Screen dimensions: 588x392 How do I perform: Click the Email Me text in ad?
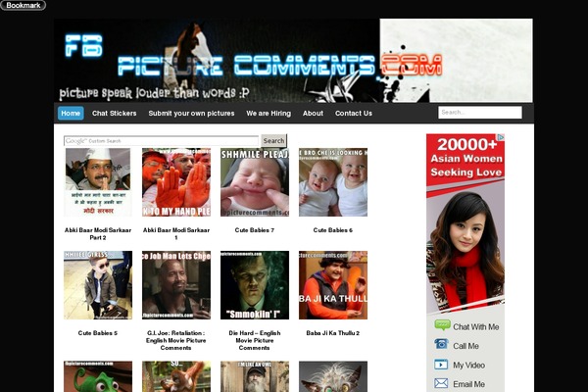point(468,384)
